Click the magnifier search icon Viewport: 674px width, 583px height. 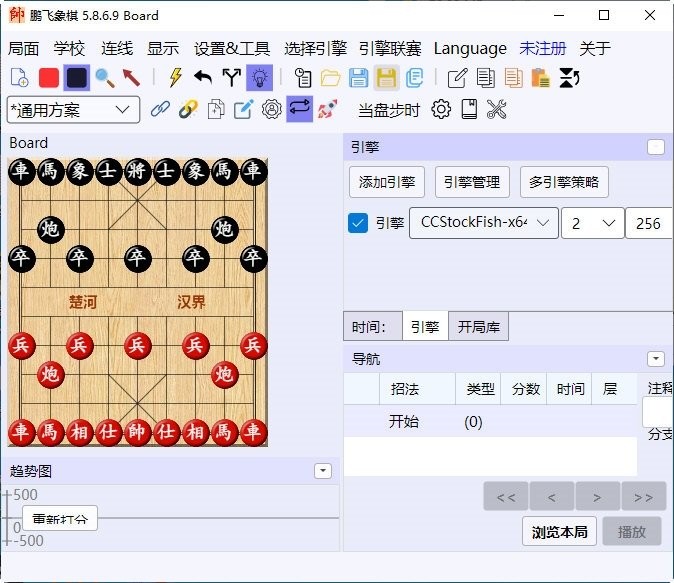[104, 77]
